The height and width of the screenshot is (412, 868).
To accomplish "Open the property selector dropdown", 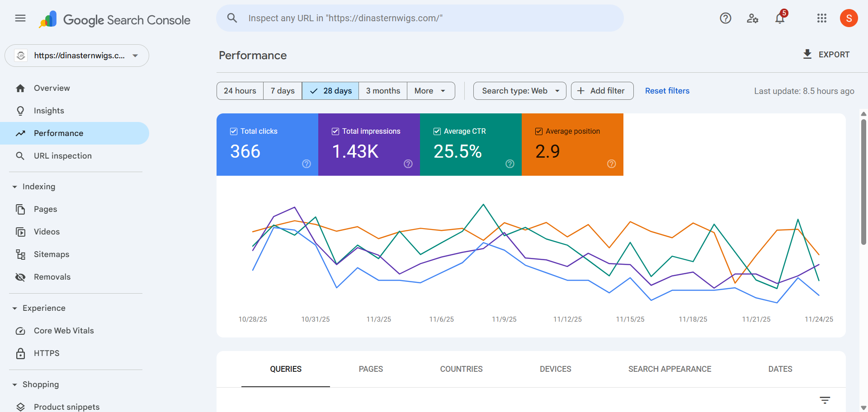I will point(77,56).
